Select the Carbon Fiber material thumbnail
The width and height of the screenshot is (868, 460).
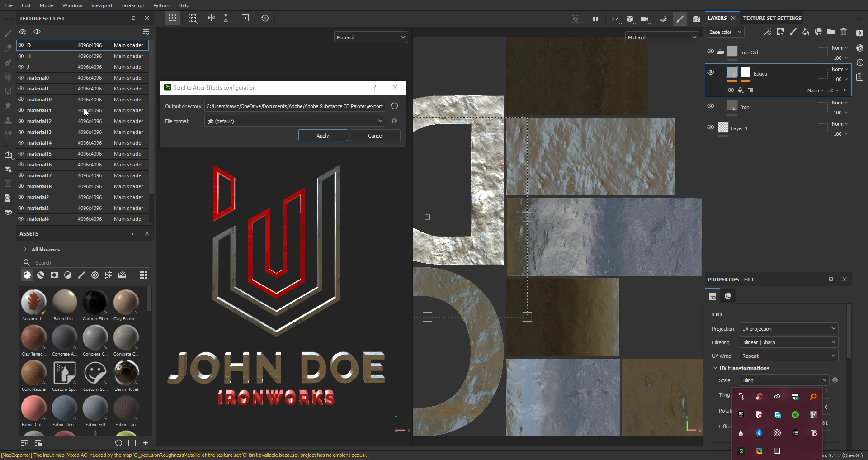[x=95, y=302]
